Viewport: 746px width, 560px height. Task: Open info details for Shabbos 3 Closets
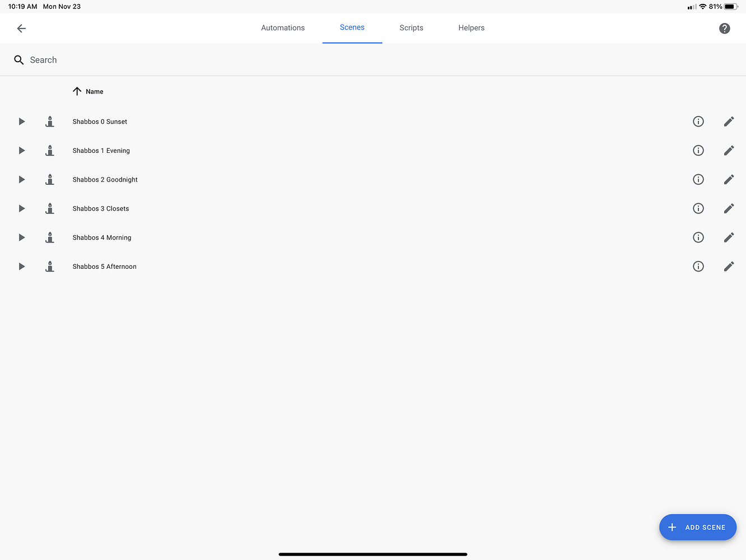pos(698,208)
